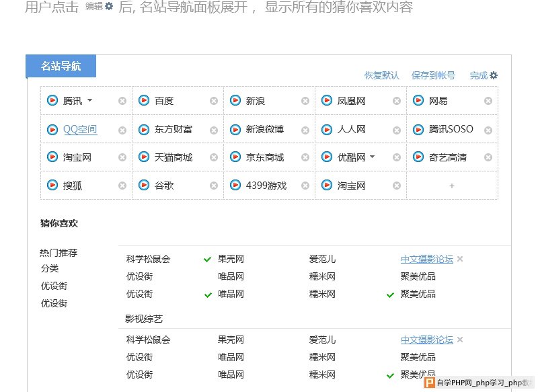The width and height of the screenshot is (538, 392).
Task: Click the play icon beside QQ空间
Action: pyautogui.click(x=52, y=129)
